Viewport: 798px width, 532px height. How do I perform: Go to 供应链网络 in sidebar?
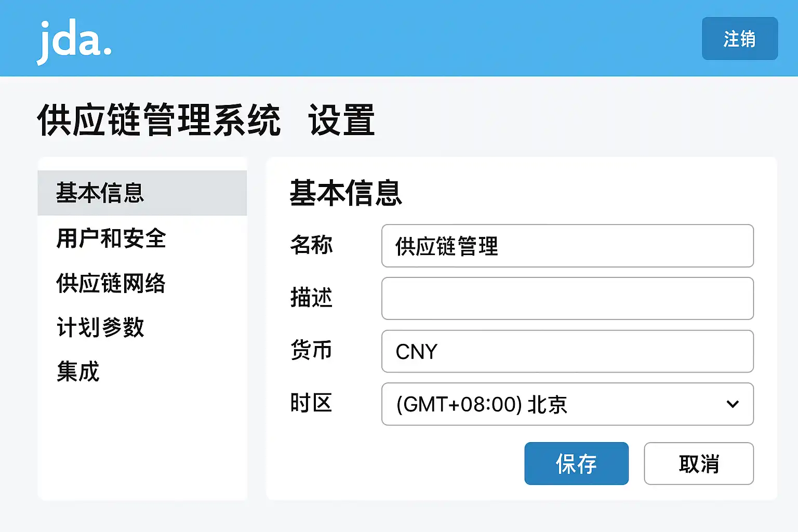pyautogui.click(x=111, y=283)
